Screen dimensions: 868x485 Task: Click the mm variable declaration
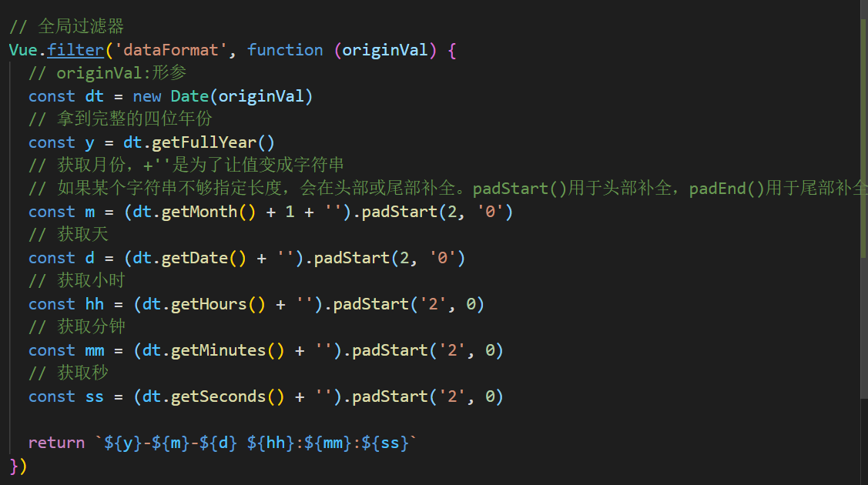click(x=94, y=350)
